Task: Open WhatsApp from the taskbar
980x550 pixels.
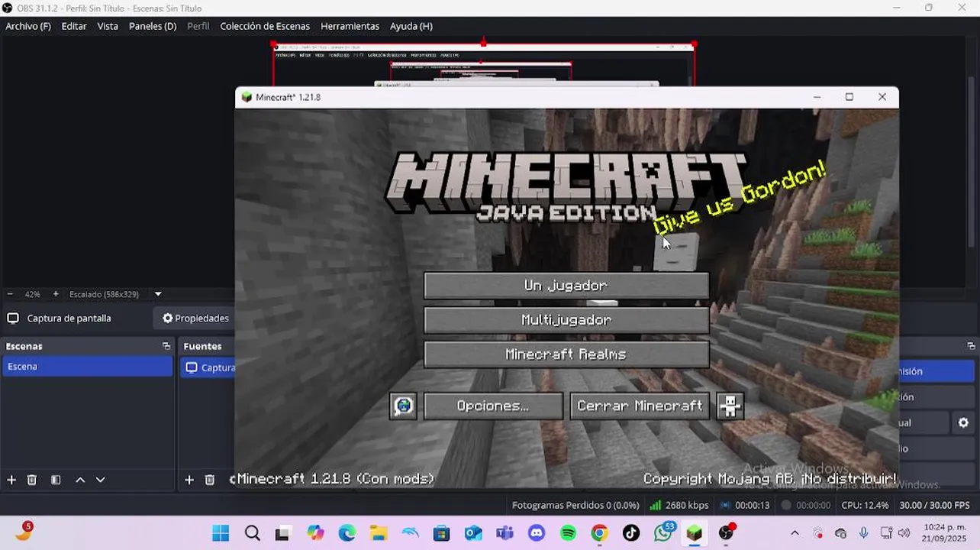Action: (663, 532)
